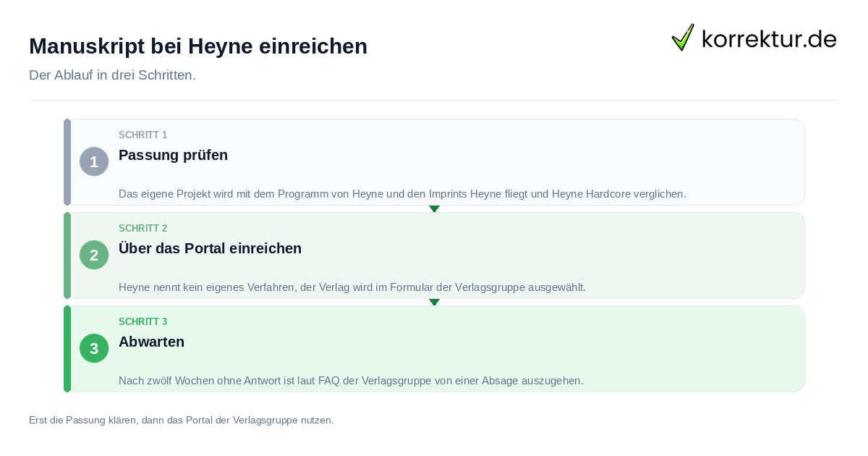This screenshot has width=868, height=456.
Task: Click the arrow between steps 1 and 2
Action: click(434, 209)
